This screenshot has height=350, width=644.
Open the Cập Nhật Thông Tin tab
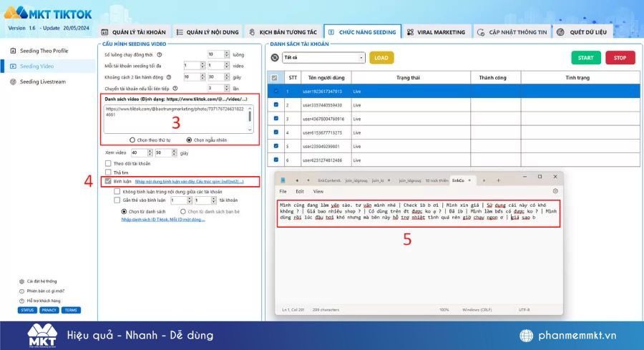[512, 32]
